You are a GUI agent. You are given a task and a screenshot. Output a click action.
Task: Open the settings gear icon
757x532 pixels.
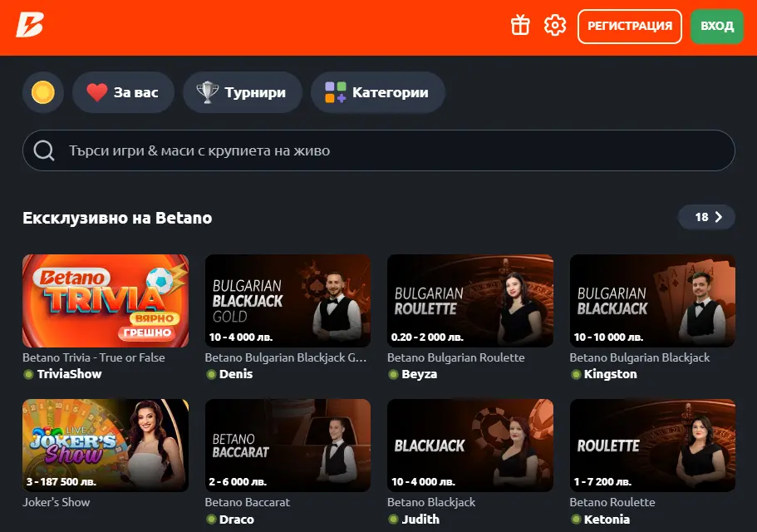pos(555,26)
